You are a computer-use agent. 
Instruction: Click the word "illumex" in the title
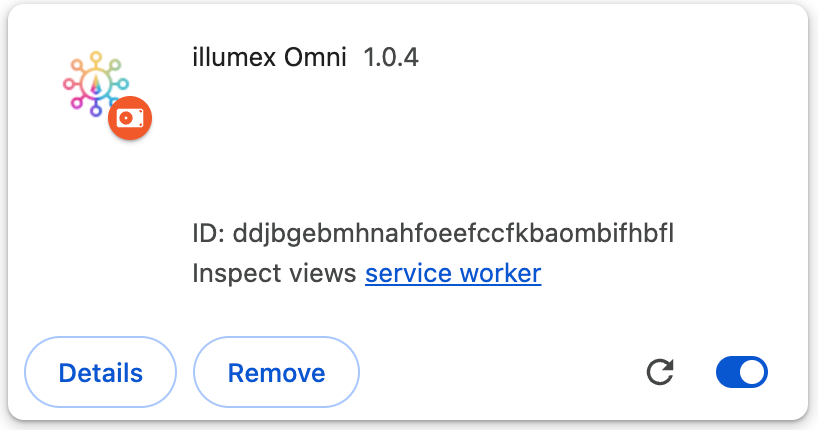point(227,58)
